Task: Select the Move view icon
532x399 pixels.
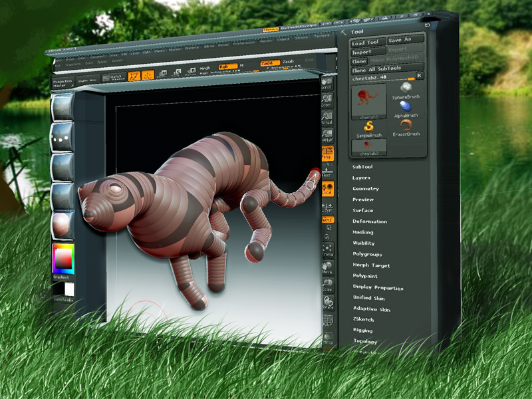Action: pyautogui.click(x=328, y=268)
